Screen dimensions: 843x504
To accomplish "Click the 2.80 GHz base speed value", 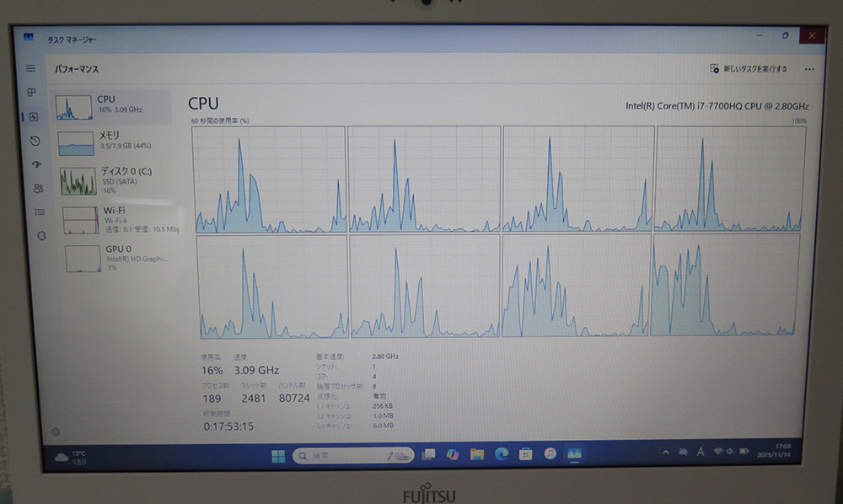I will (385, 357).
